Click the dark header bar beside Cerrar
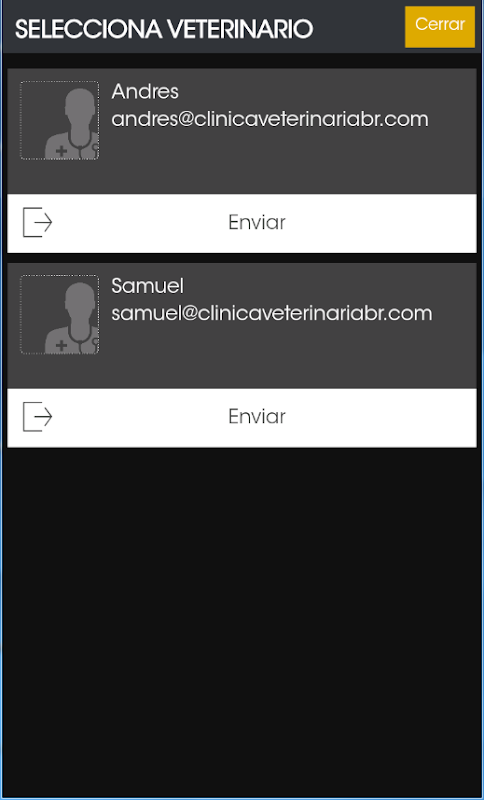This screenshot has height=800, width=484. coord(357,27)
